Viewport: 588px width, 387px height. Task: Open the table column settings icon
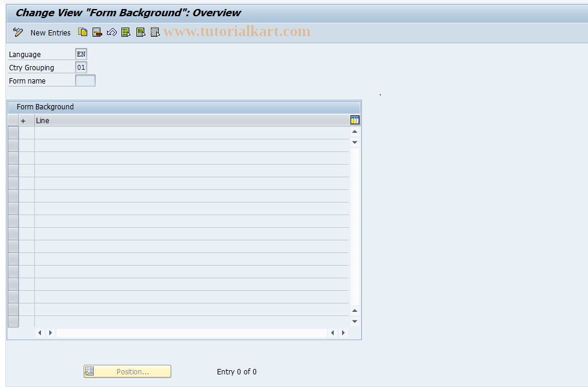(355, 120)
